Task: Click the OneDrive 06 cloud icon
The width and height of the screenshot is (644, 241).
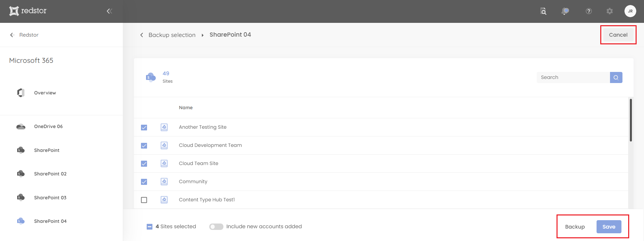Action: (21, 127)
